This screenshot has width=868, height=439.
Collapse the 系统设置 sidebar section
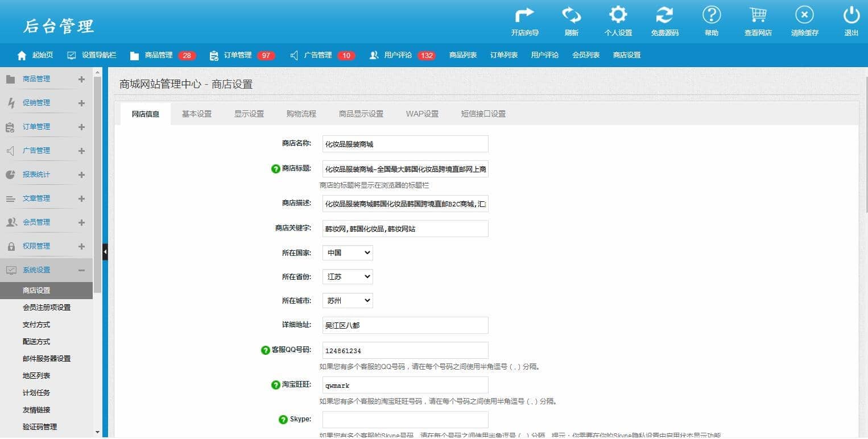(x=81, y=270)
